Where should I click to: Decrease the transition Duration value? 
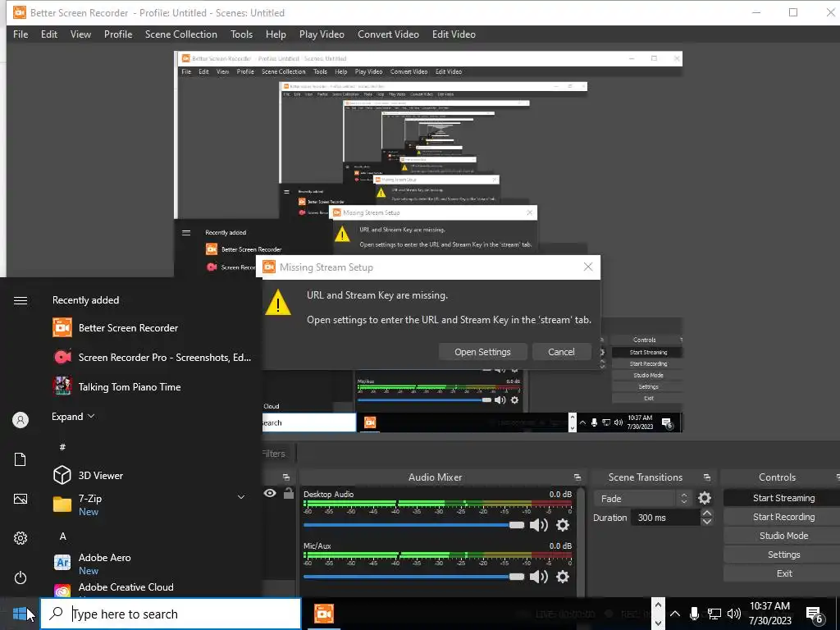point(706,522)
